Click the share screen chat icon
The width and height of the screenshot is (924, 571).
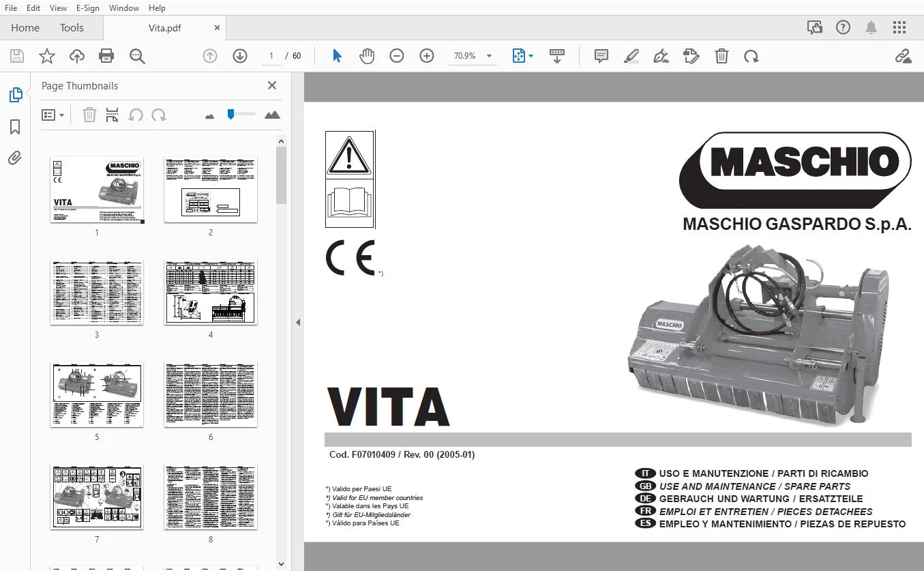[815, 27]
